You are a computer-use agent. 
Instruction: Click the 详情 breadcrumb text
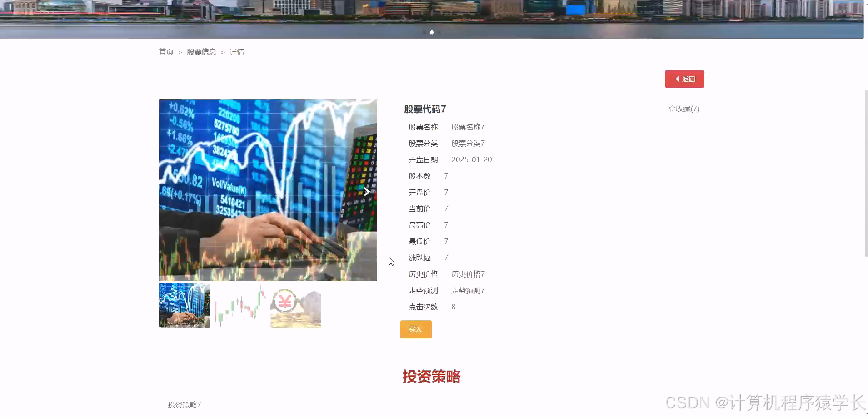pos(237,52)
